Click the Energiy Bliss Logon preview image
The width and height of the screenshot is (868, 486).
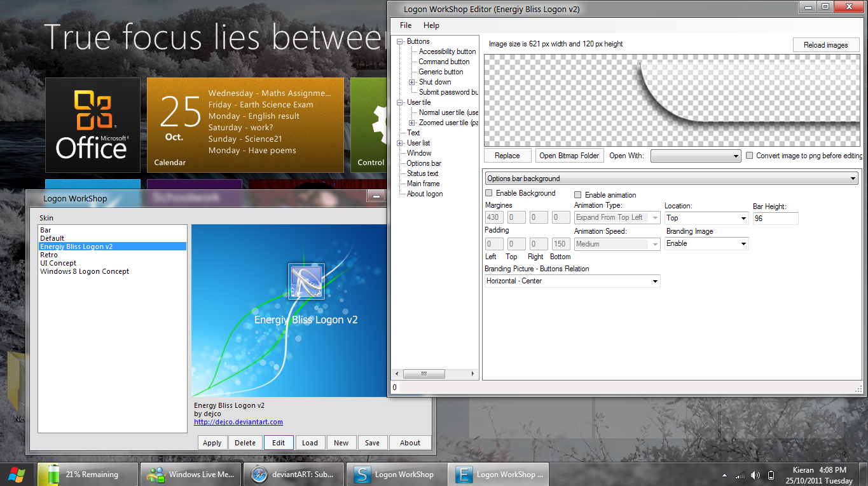(289, 310)
